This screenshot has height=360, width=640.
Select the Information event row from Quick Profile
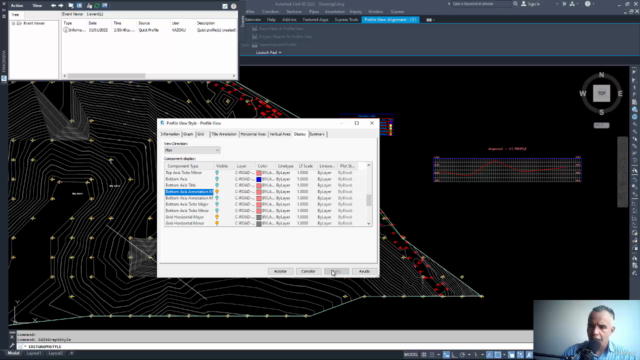pyautogui.click(x=149, y=30)
